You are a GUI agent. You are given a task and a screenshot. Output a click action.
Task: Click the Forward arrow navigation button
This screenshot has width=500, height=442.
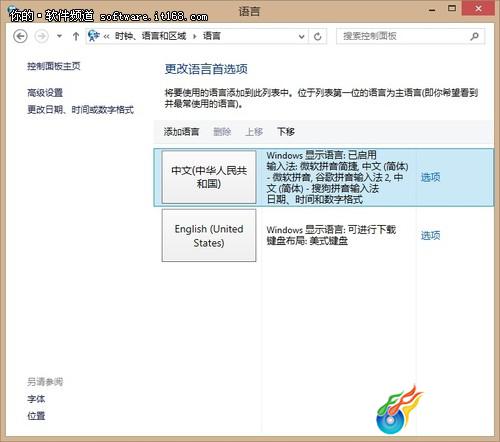(42, 36)
